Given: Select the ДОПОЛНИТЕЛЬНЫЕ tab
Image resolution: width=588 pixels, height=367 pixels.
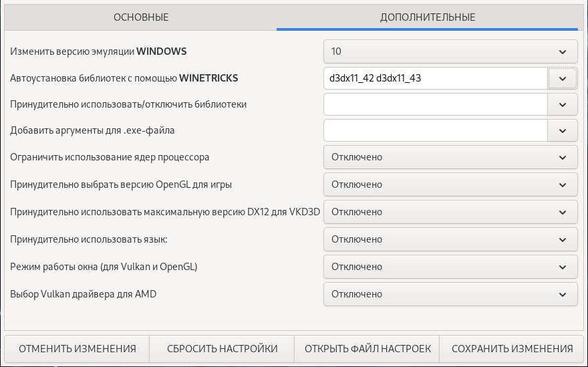Looking at the screenshot, I should [x=428, y=17].
